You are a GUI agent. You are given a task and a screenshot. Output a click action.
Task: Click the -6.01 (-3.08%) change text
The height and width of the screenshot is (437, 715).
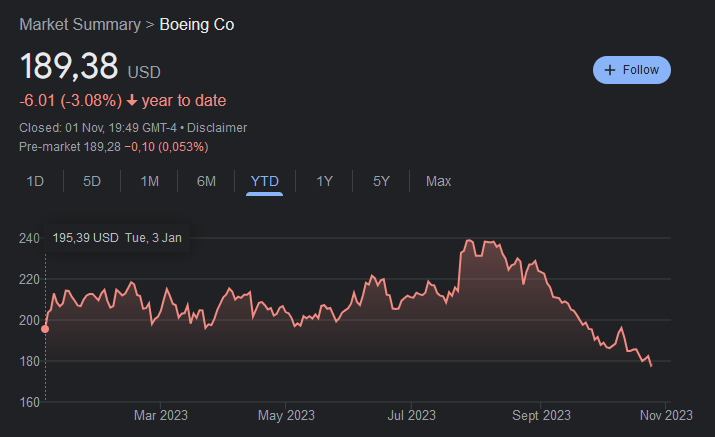71,100
